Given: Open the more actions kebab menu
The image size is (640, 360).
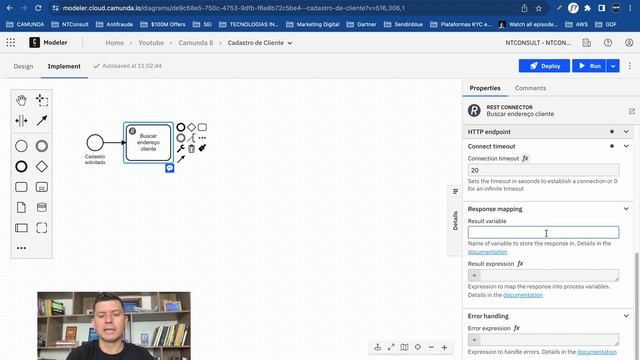Looking at the screenshot, I should (x=630, y=66).
